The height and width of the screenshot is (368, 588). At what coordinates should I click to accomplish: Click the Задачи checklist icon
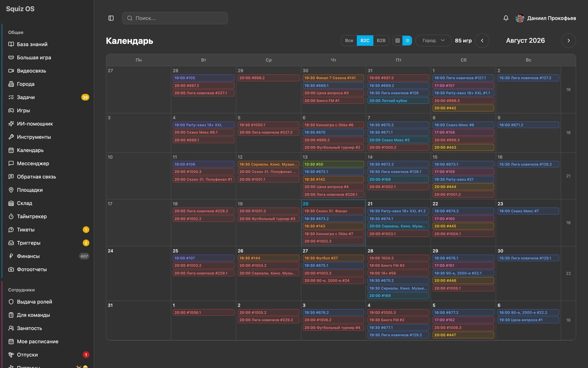(x=11, y=97)
